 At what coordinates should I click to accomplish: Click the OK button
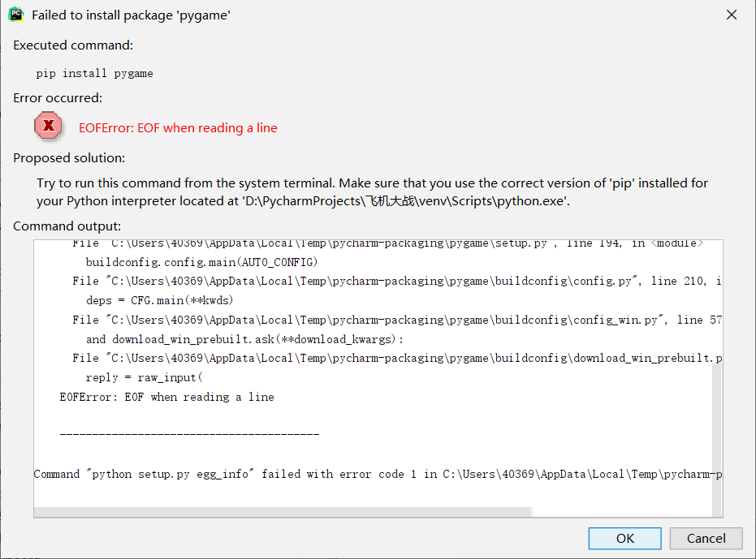[624, 538]
